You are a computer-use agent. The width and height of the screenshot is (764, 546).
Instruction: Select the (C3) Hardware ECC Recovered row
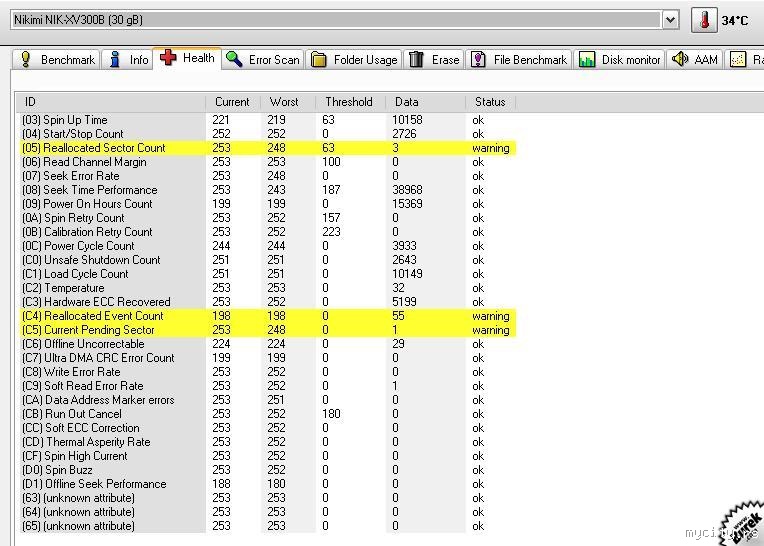[x=267, y=302]
